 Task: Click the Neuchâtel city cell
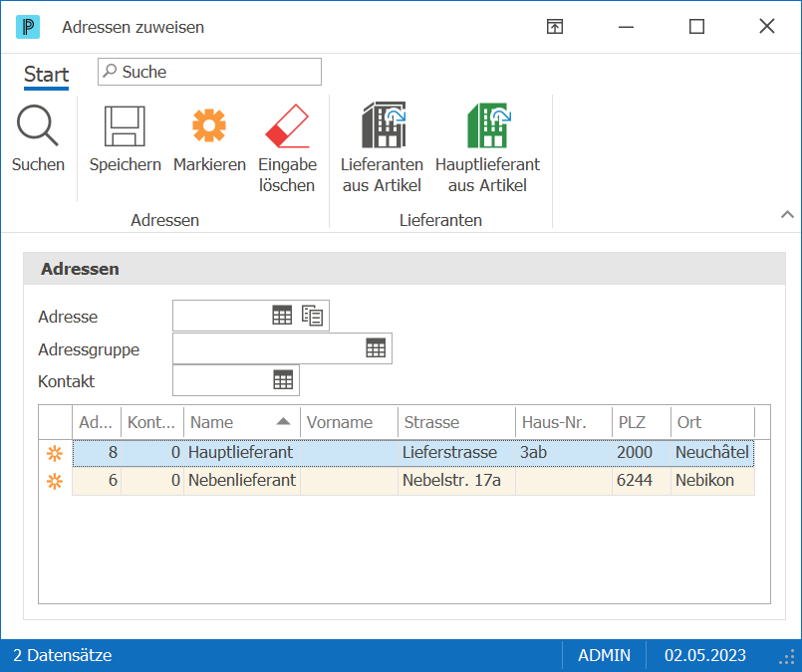point(713,453)
